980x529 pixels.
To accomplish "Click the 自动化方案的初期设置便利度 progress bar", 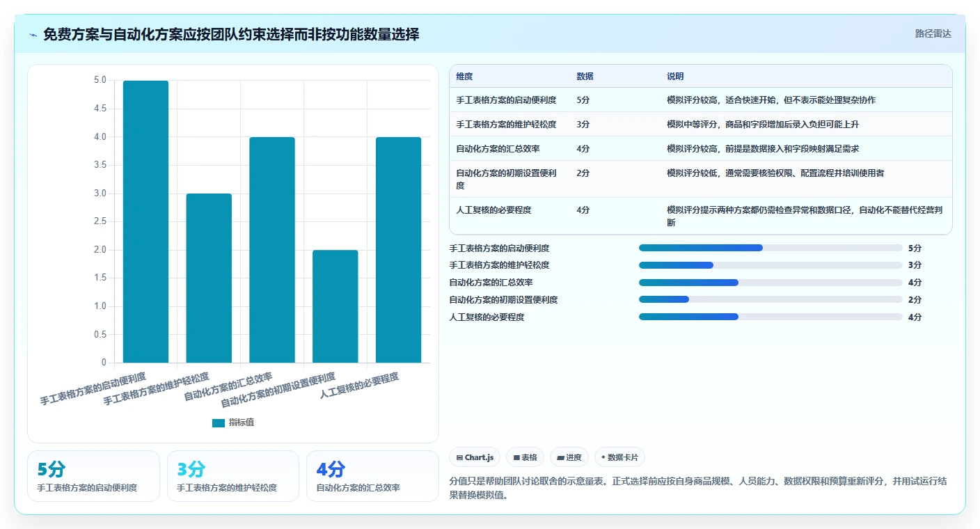I will tap(770, 299).
